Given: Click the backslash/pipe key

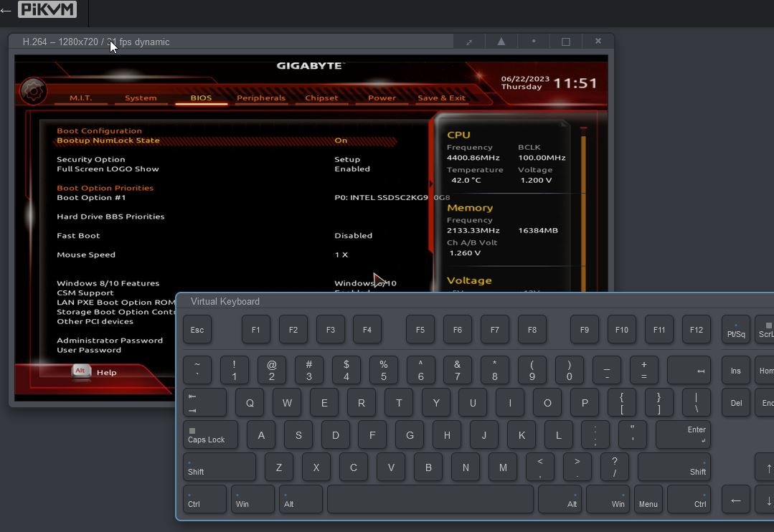Looking at the screenshot, I should [697, 403].
